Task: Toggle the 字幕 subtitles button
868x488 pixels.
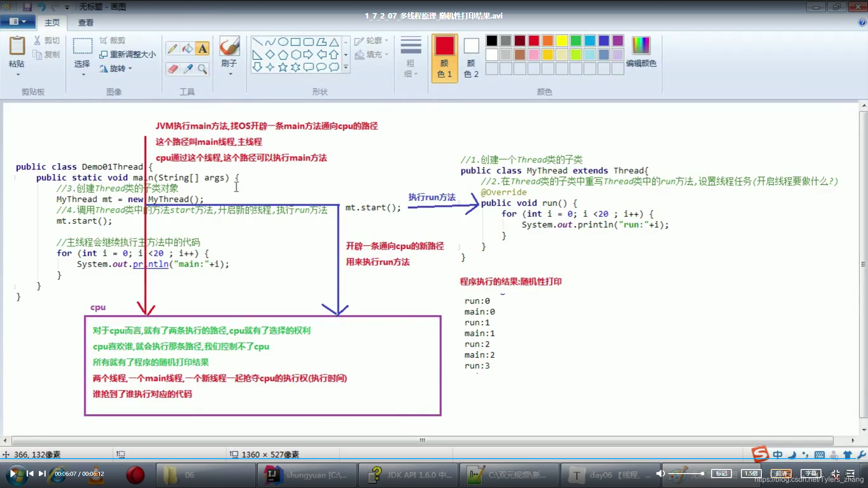Action: 811,474
